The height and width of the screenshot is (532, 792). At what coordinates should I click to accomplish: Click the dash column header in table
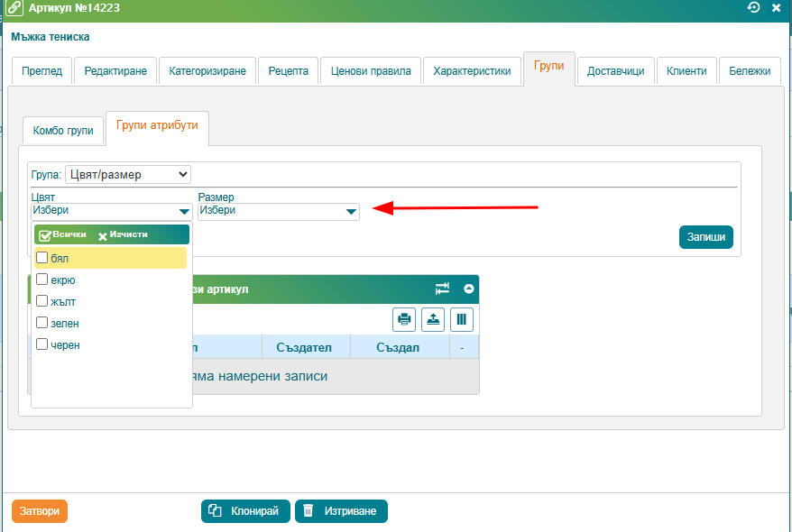pos(465,347)
